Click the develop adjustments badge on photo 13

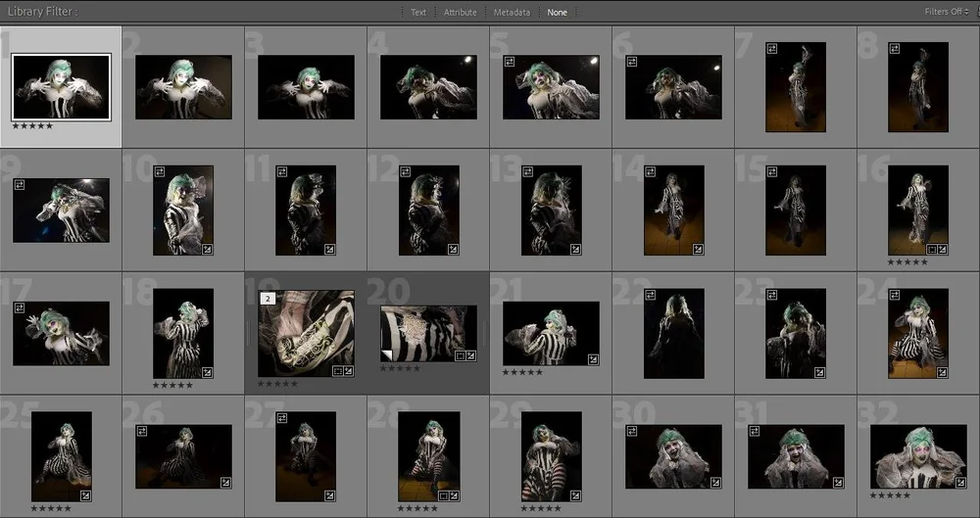point(575,250)
